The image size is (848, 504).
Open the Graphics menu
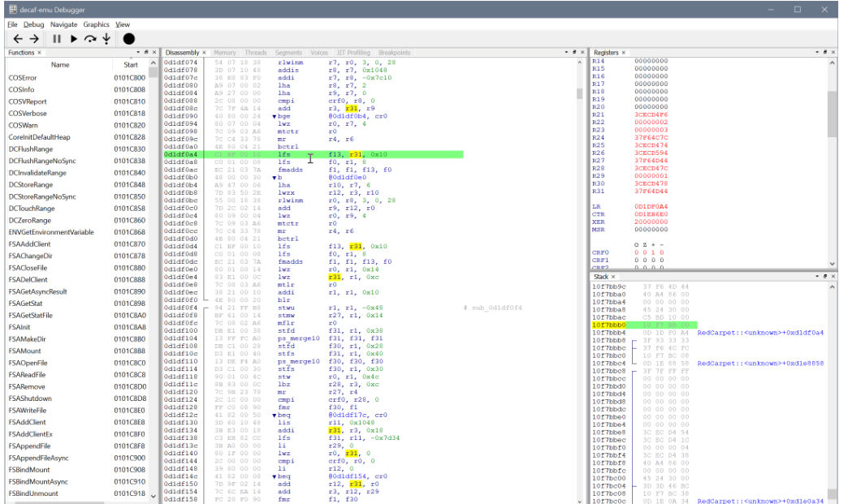pos(96,24)
